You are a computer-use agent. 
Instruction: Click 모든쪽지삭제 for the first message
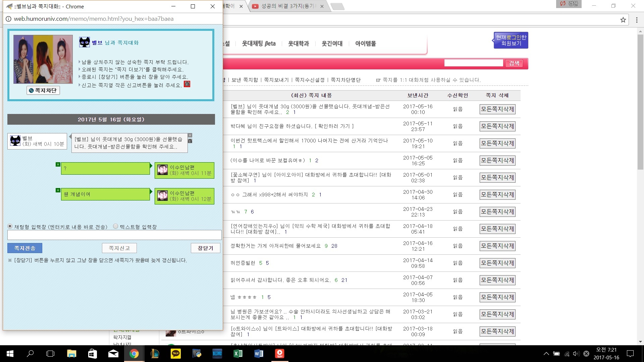[497, 109]
